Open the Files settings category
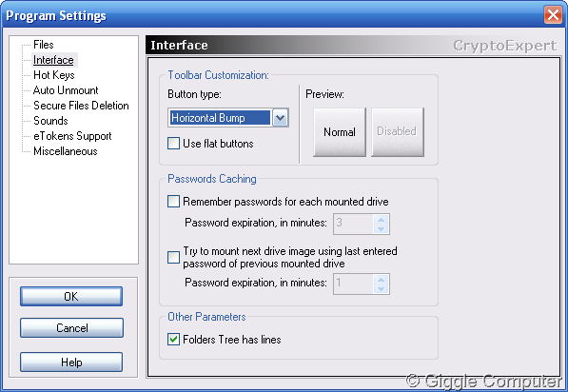This screenshot has height=392, width=568. (x=44, y=45)
